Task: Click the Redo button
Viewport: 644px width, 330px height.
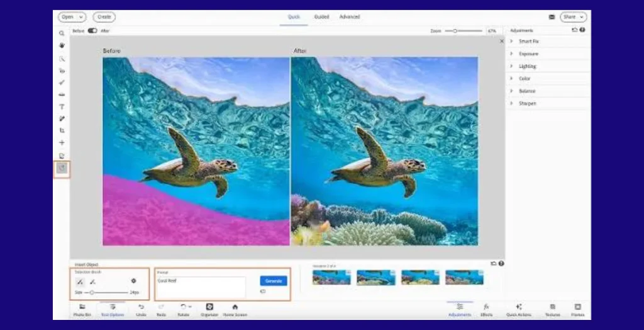Action: (x=161, y=310)
